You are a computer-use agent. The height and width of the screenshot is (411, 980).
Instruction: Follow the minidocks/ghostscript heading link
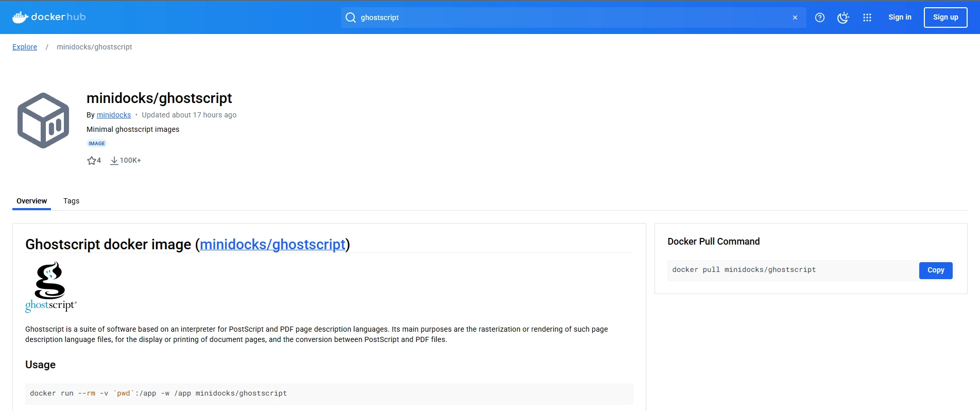pyautogui.click(x=272, y=244)
